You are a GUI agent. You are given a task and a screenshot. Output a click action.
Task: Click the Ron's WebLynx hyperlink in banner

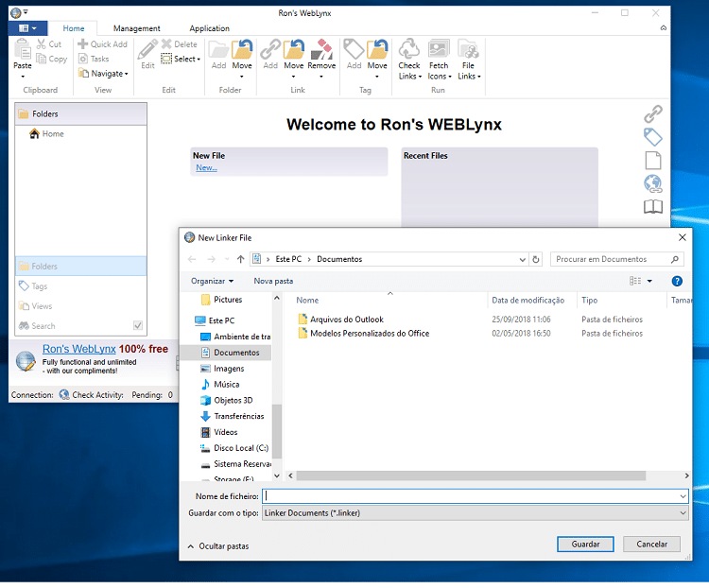click(x=79, y=349)
